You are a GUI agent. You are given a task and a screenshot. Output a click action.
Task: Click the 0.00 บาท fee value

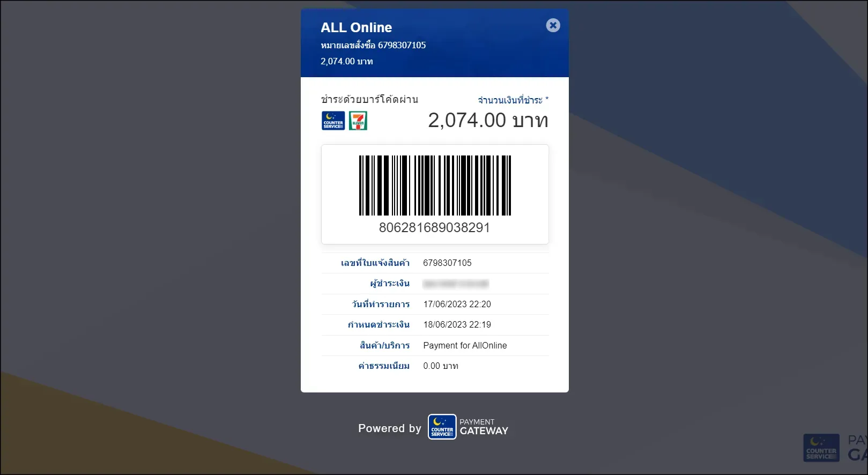coord(440,366)
